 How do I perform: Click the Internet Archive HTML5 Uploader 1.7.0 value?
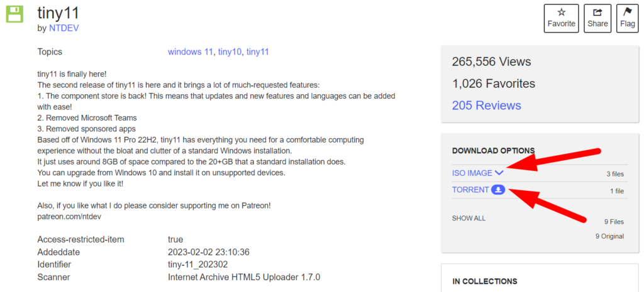[244, 277]
